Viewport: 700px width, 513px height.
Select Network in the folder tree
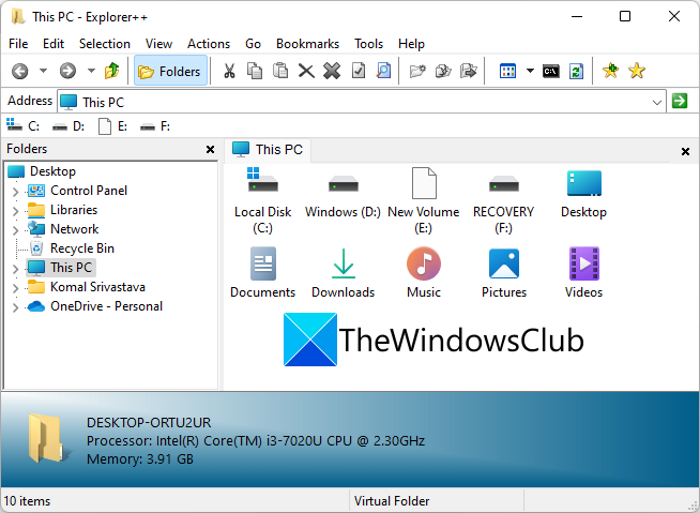74,229
